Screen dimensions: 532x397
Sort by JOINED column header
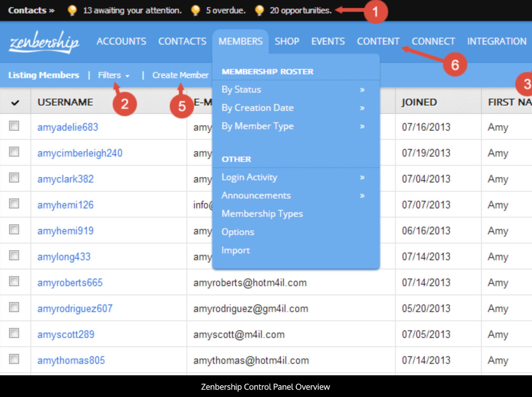[419, 102]
